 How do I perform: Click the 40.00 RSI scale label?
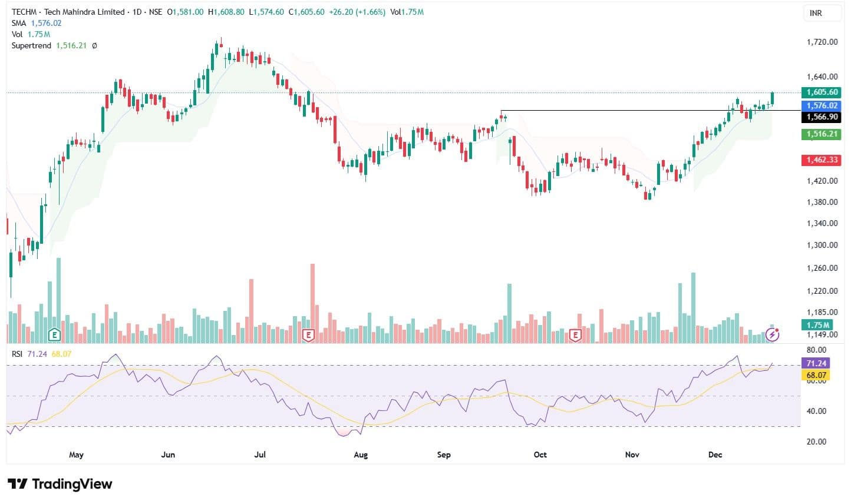click(816, 411)
